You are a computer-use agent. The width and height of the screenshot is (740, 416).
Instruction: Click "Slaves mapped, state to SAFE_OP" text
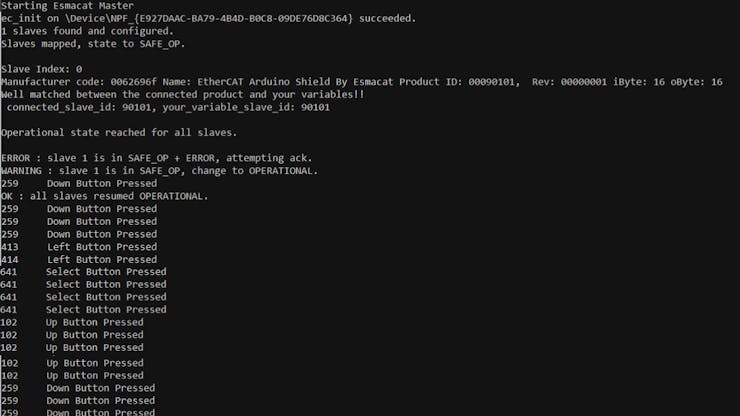click(x=92, y=44)
